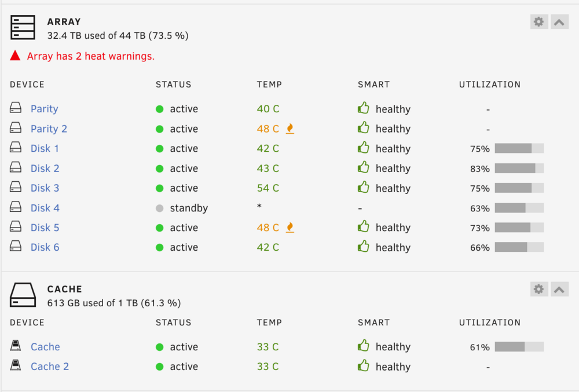This screenshot has width=579, height=392.
Task: Open the Disk 3 device link
Action: point(45,188)
